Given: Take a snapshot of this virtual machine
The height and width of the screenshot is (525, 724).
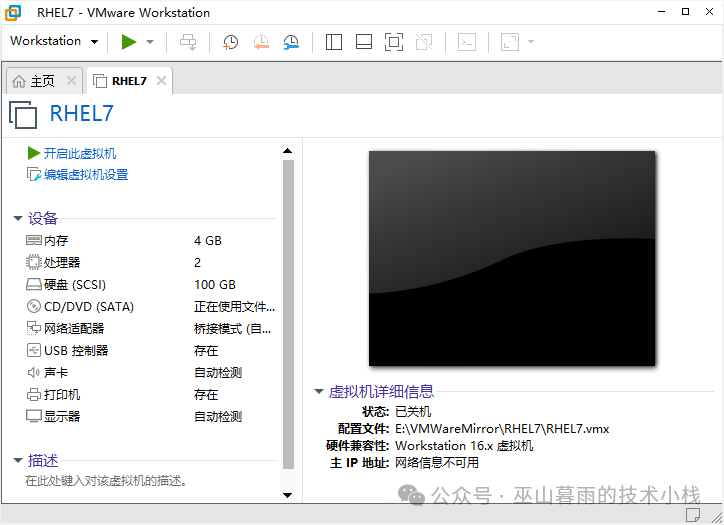Looking at the screenshot, I should tap(230, 42).
